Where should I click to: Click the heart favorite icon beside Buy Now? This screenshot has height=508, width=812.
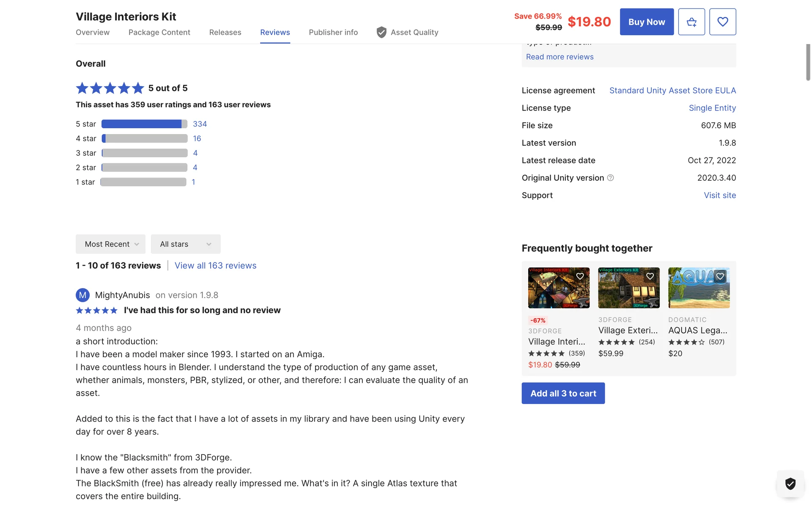[722, 22]
